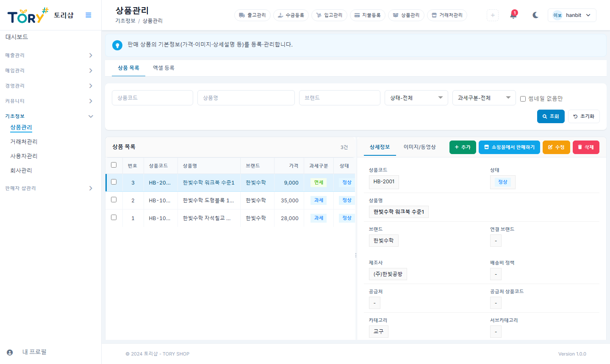Open the notification bell icon
This screenshot has width=610, height=364.
513,15
